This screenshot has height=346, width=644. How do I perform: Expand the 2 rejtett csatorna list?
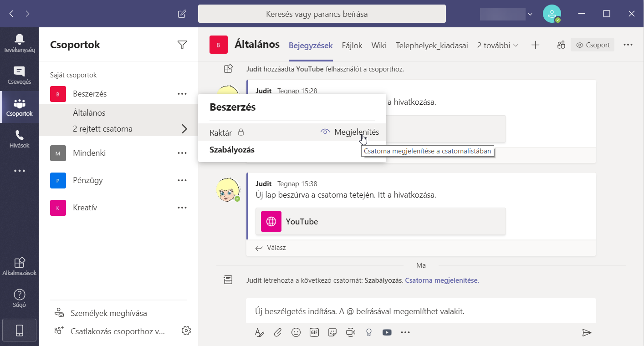pyautogui.click(x=184, y=129)
